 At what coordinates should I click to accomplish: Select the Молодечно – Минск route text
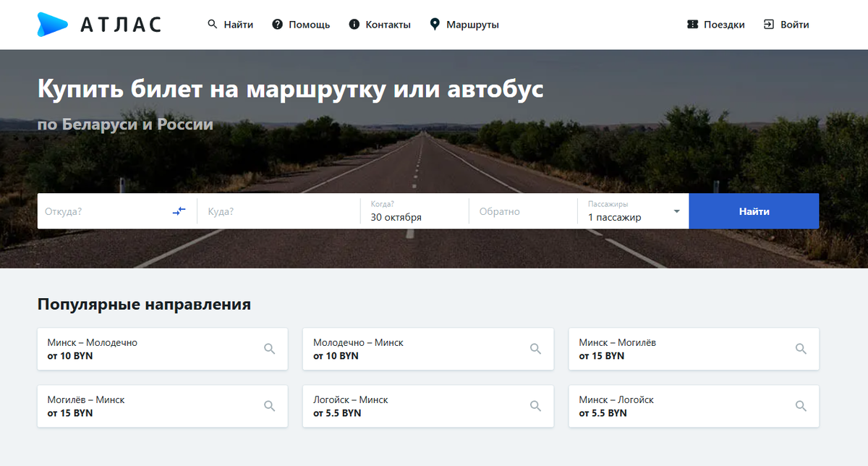tap(358, 342)
